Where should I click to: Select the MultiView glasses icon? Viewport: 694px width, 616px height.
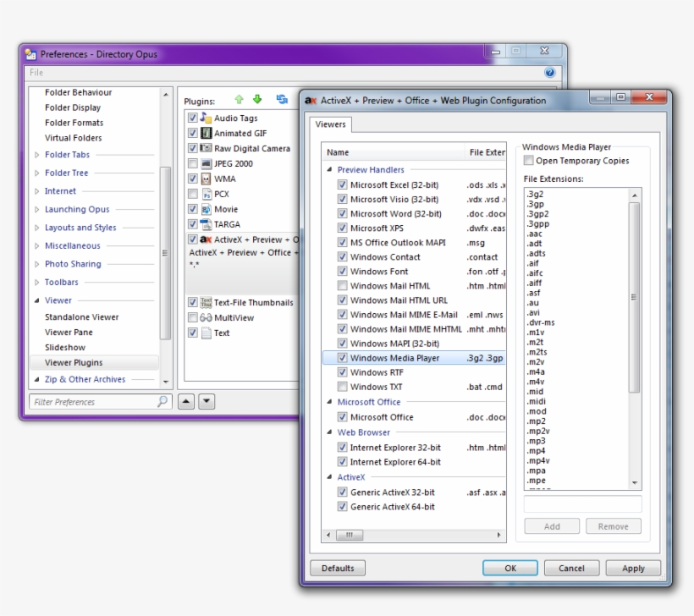click(206, 318)
